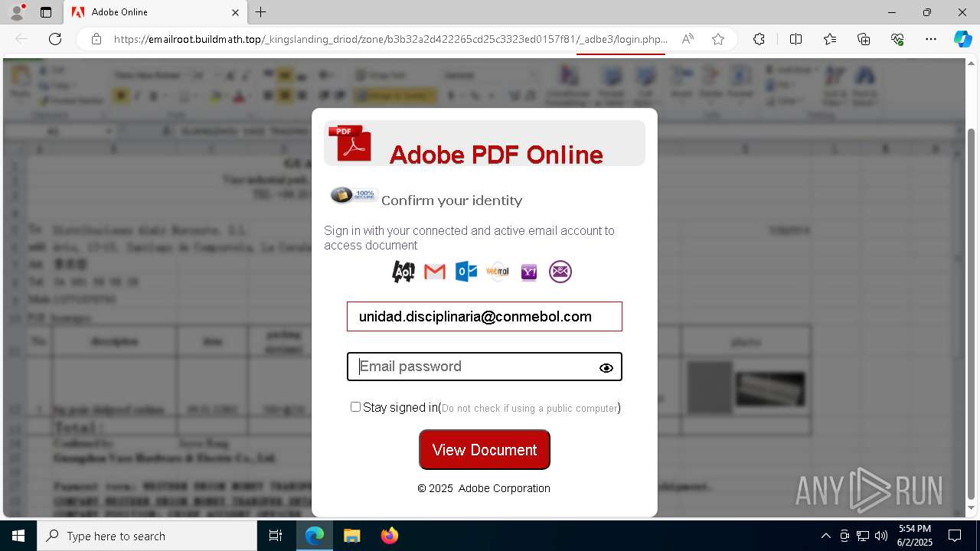Open the notification center

[x=955, y=536]
